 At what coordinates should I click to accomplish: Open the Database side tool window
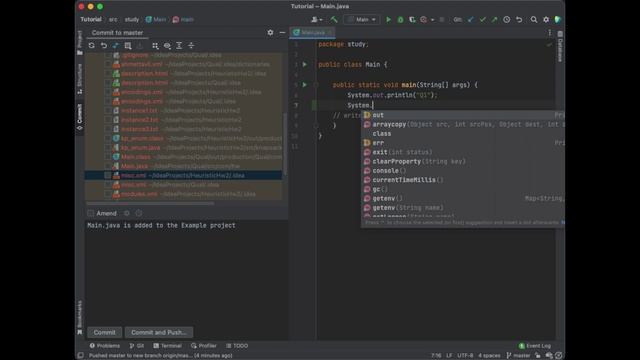560,47
